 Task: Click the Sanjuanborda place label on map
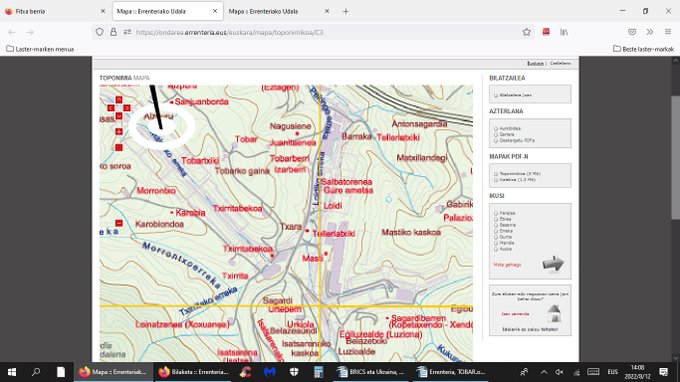[202, 102]
